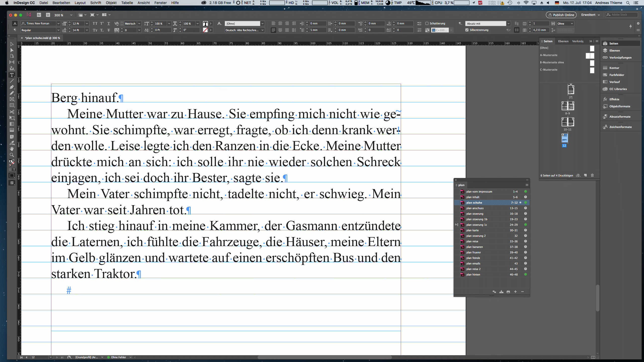Toggle Strikethrough formatting
Viewport: 644px width, 362px height.
(x=108, y=30)
